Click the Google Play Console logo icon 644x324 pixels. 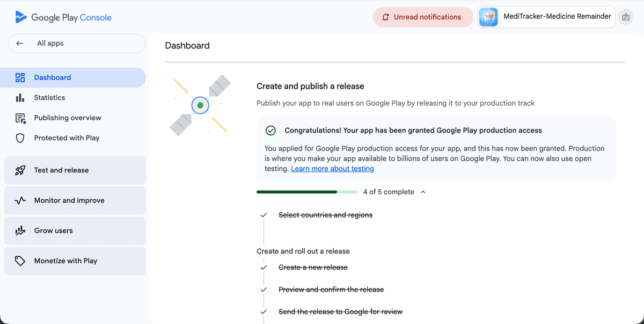[x=21, y=17]
